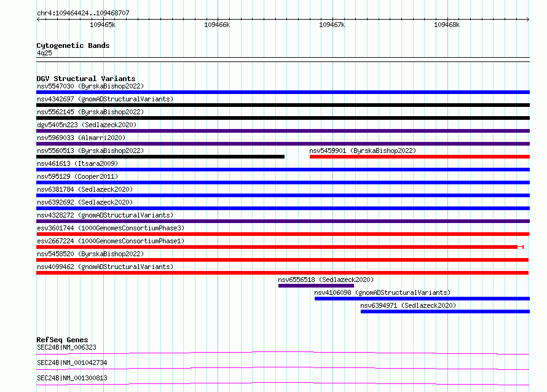Open nsv5459901 (ByrskaBishop2022) label
Screen dimensions: 547x392
363,151
